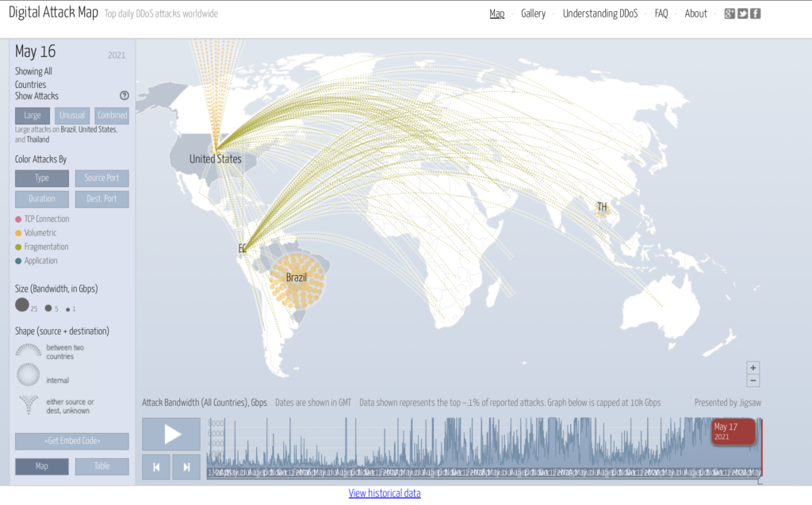Zoom out of the map with minus
Screen dimensions: 812x505
[753, 381]
